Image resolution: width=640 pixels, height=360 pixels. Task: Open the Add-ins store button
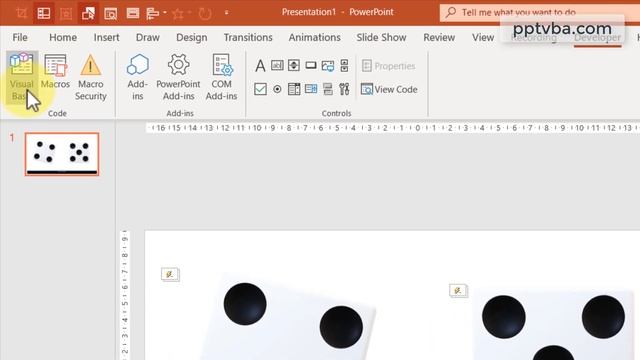point(138,78)
